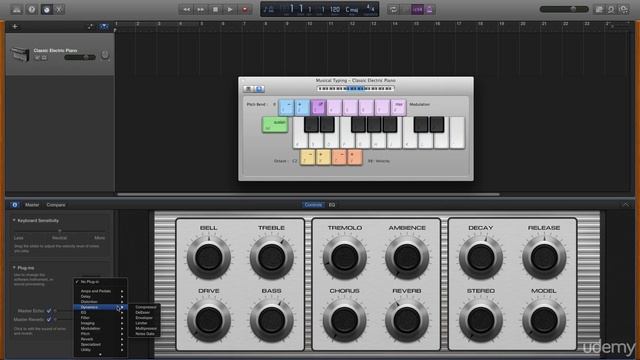Click the pitch bend down blue key
This screenshot has height=360, width=640.
(x=286, y=107)
